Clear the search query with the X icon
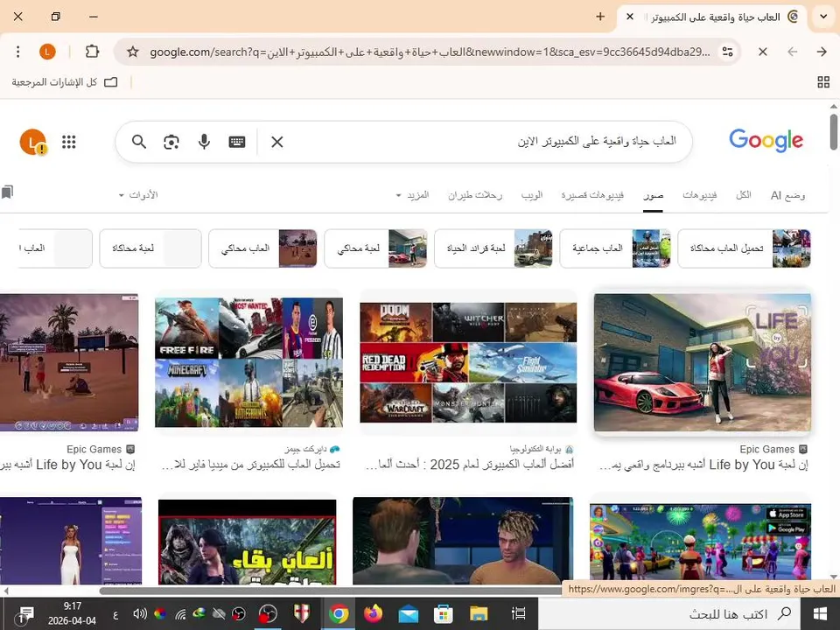 [x=277, y=142]
